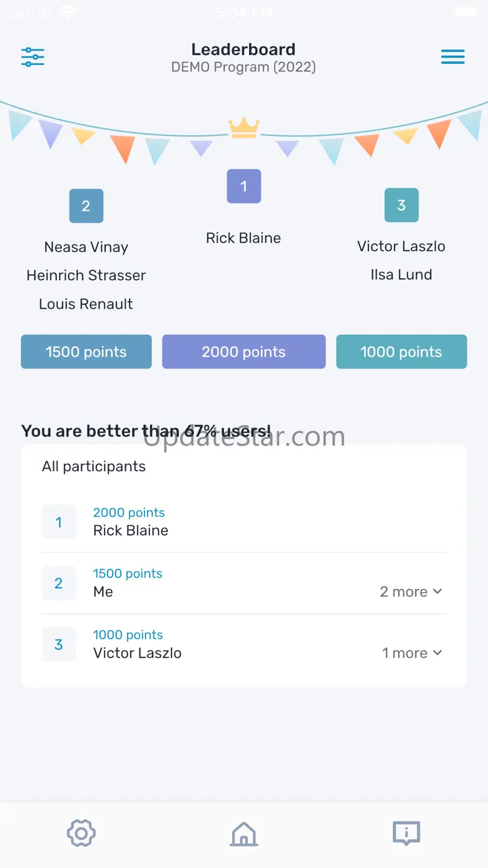Open the filter settings sliders icon
This screenshot has width=488, height=868.
(33, 57)
